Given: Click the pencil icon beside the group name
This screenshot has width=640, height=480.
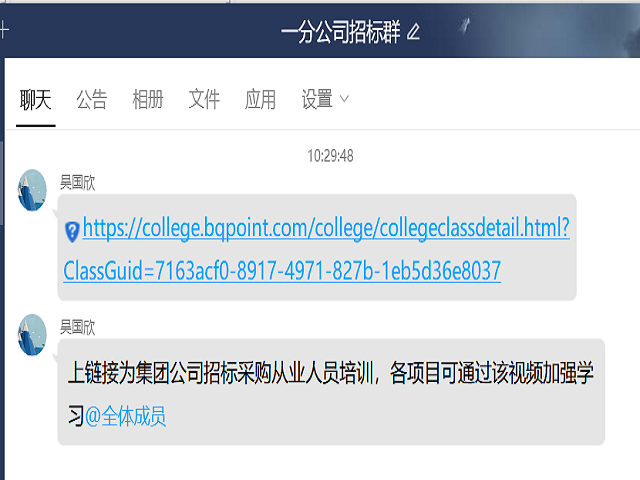Looking at the screenshot, I should coord(414,33).
